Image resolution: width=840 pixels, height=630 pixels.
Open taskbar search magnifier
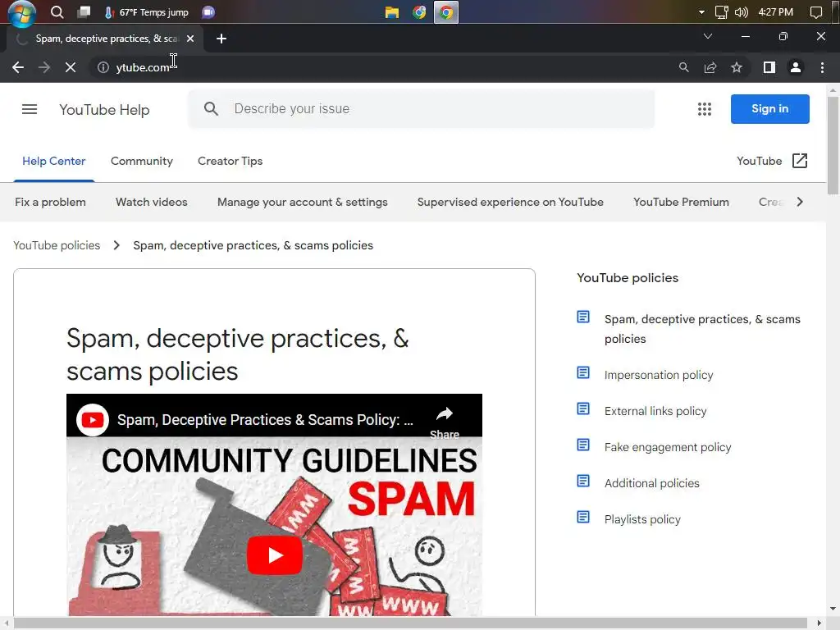click(x=57, y=11)
